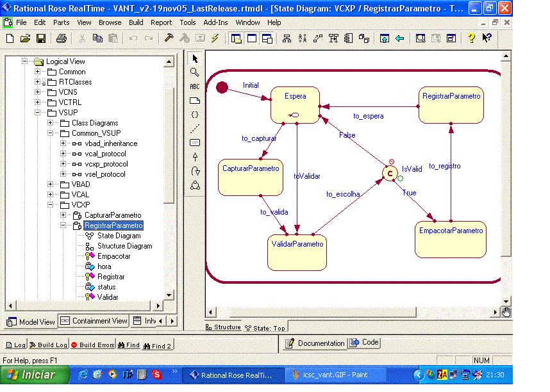Switch to the Containment View tab
The width and height of the screenshot is (550, 392).
click(94, 321)
